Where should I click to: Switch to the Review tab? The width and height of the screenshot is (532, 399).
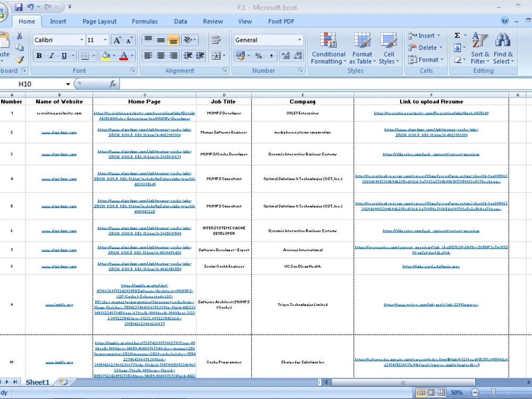click(x=213, y=21)
